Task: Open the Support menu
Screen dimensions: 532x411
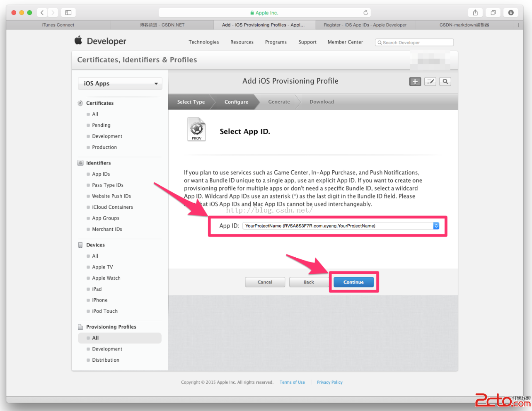Action: click(307, 42)
